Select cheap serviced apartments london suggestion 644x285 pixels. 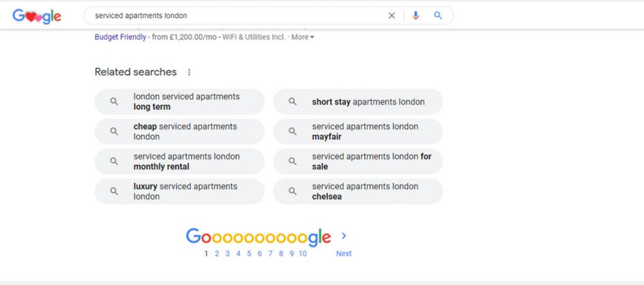tap(179, 131)
